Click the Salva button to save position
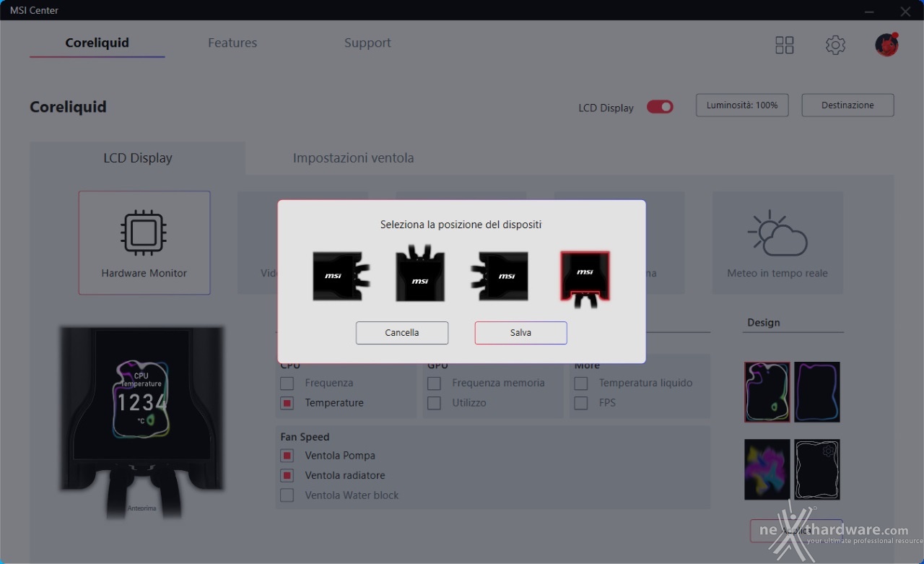Image resolution: width=924 pixels, height=564 pixels. pyautogui.click(x=520, y=333)
